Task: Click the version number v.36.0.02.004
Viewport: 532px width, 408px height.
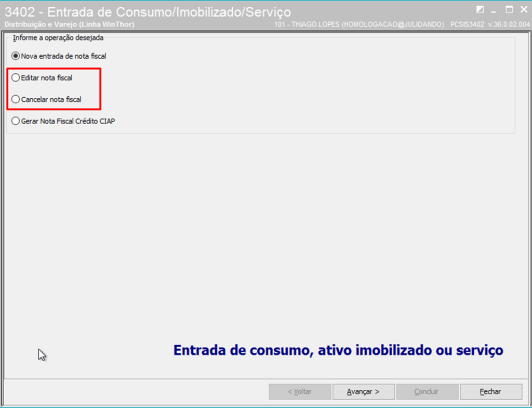Action: 508,24
